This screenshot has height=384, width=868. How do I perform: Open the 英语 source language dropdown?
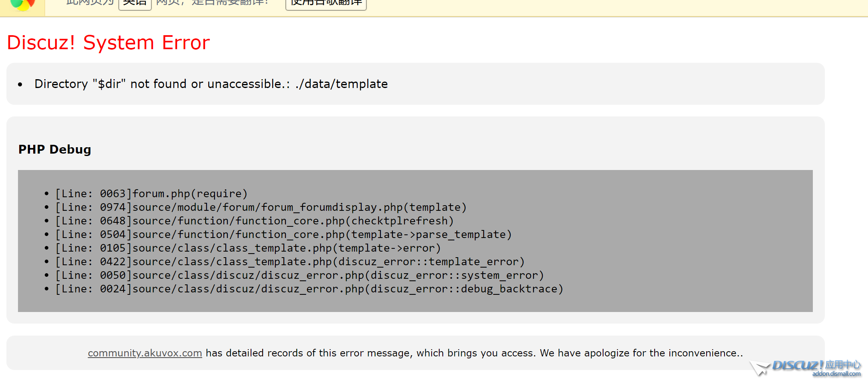point(135,4)
